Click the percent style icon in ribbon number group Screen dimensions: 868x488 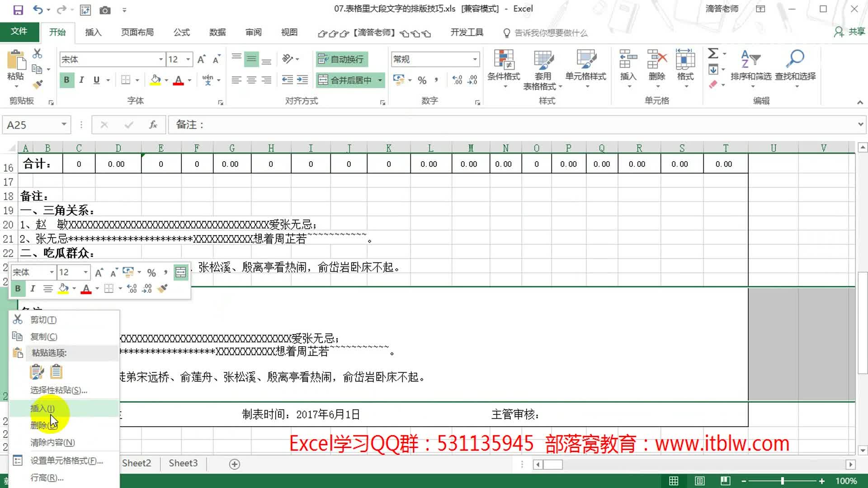[422, 80]
